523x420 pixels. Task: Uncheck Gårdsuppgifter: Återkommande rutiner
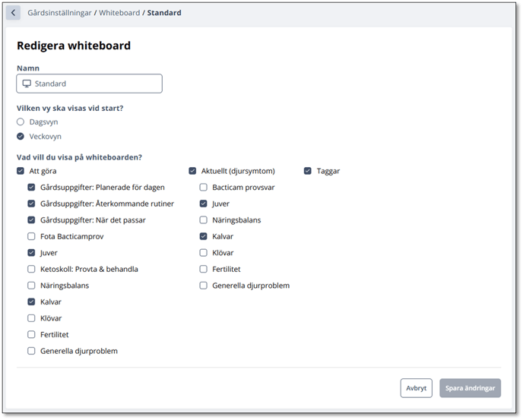[x=31, y=204]
